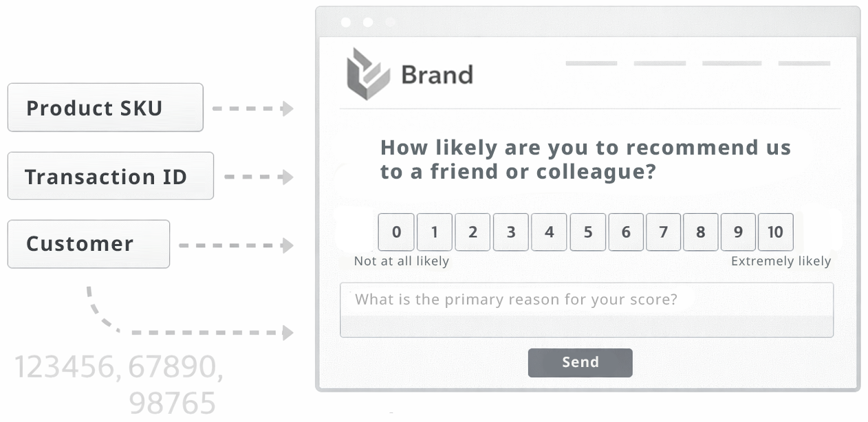The width and height of the screenshot is (868, 422).
Task: Select rating score 5
Action: click(x=587, y=232)
